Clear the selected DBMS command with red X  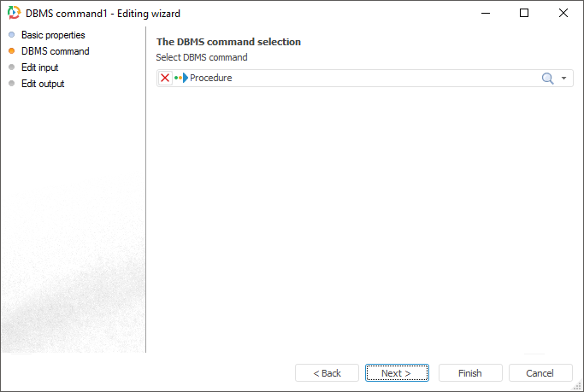165,78
